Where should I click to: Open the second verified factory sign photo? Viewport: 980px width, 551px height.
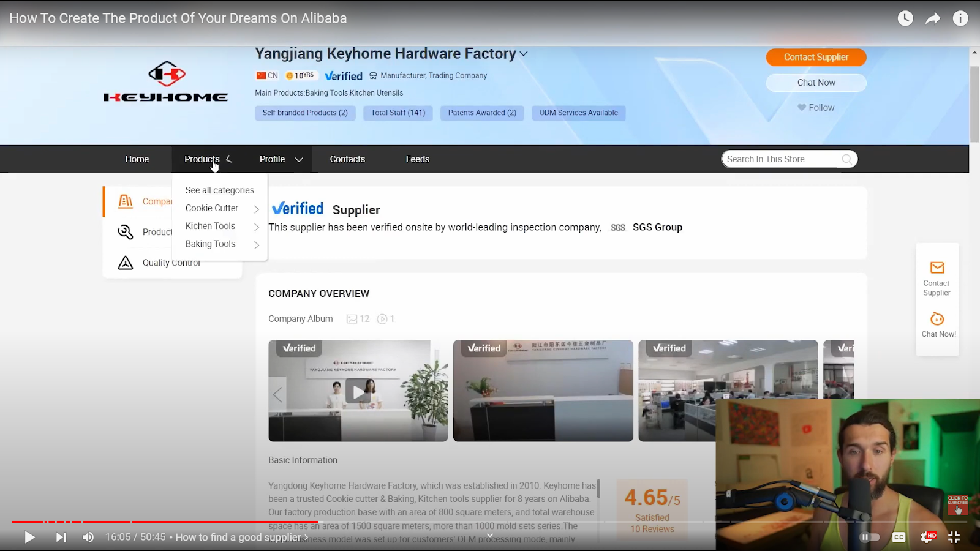pos(543,391)
